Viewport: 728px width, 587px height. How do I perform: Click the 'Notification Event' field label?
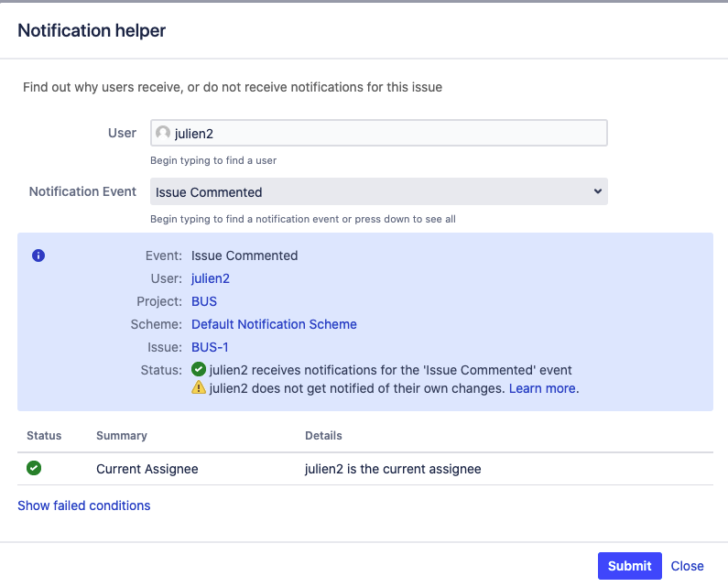[x=82, y=191]
